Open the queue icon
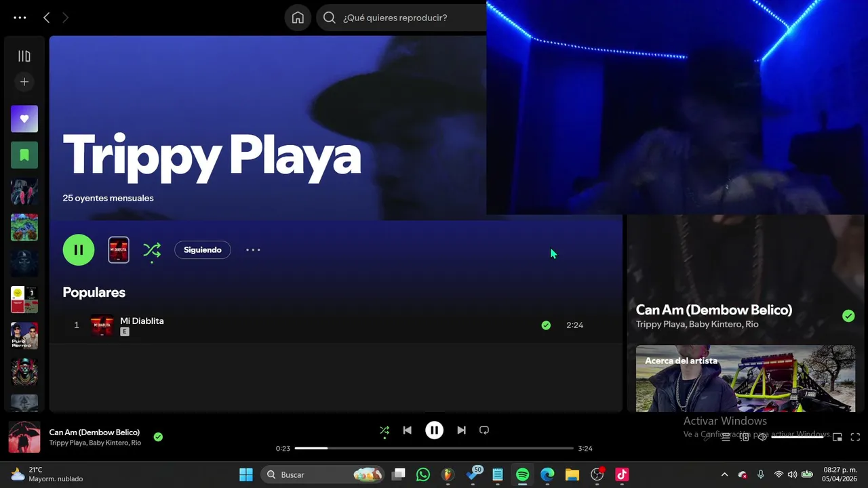This screenshot has height=488, width=868. (726, 437)
